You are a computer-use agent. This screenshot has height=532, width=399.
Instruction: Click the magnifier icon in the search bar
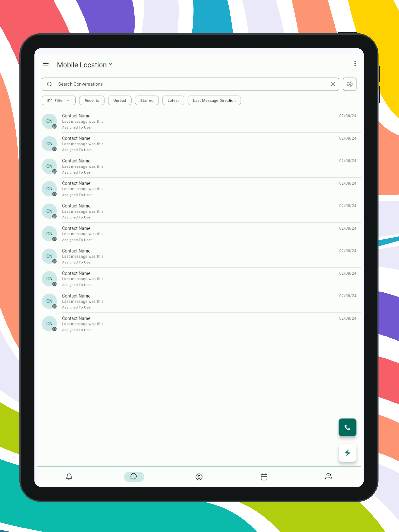pos(49,84)
